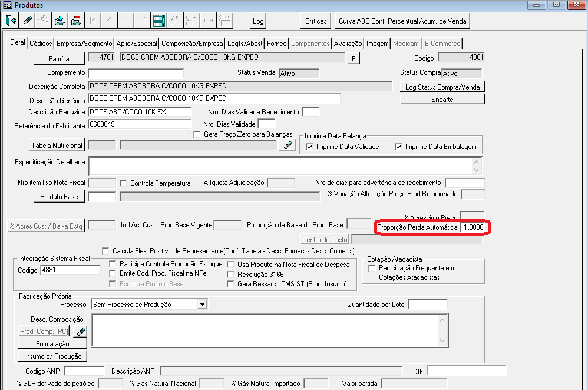The height and width of the screenshot is (390, 588).
Task: Enable Emite Cod. Prod. Fiscal na NFe
Action: click(x=112, y=273)
